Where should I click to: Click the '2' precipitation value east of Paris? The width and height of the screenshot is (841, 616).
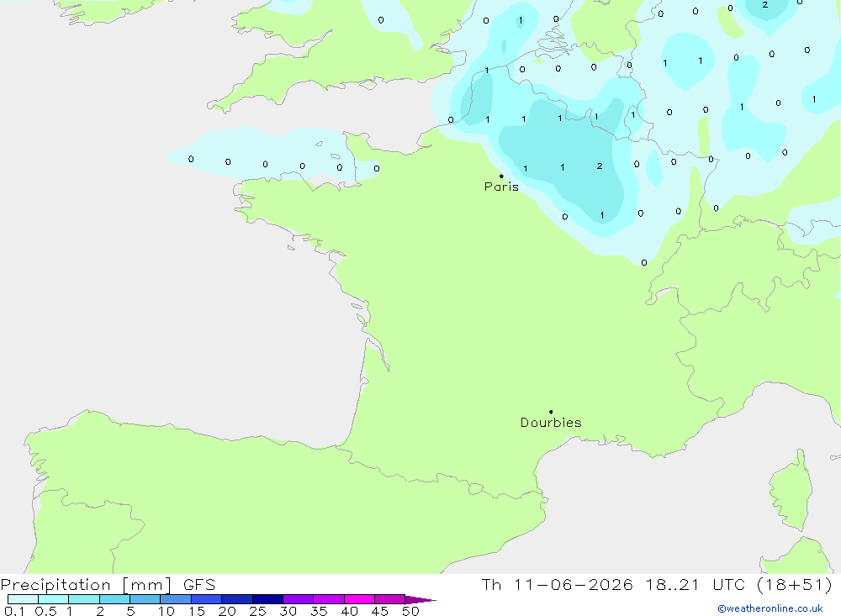(600, 166)
